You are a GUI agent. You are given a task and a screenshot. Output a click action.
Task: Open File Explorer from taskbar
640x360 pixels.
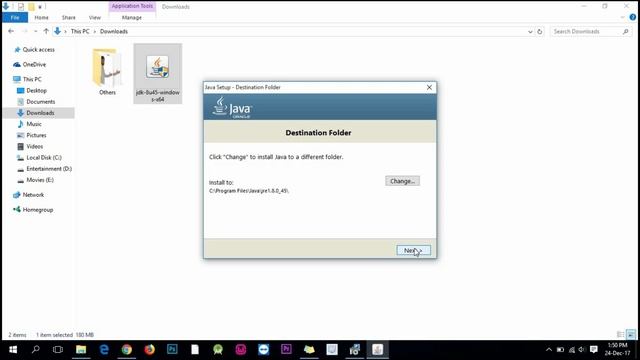[x=81, y=349]
